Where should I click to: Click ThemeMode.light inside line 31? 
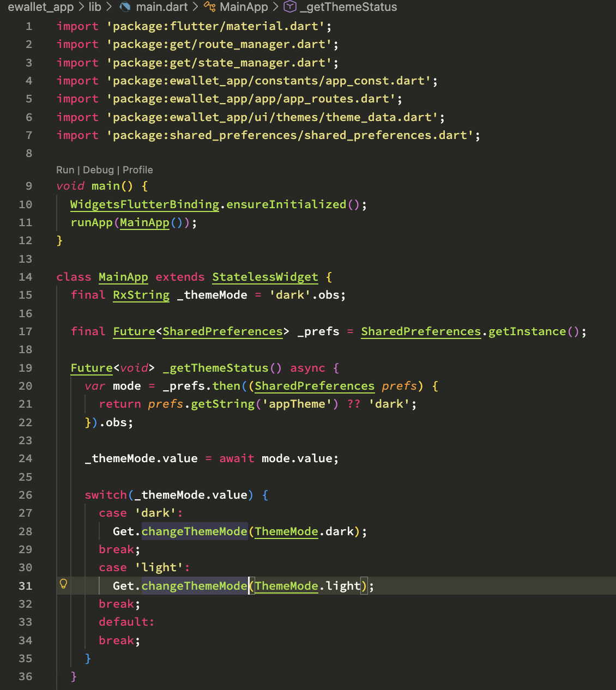tap(307, 585)
